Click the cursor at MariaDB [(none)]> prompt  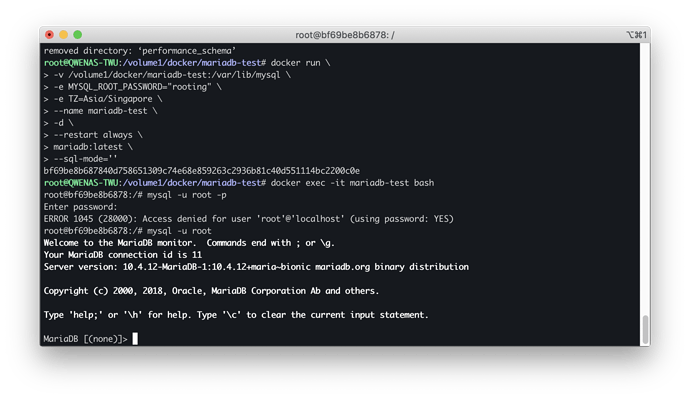[135, 339]
